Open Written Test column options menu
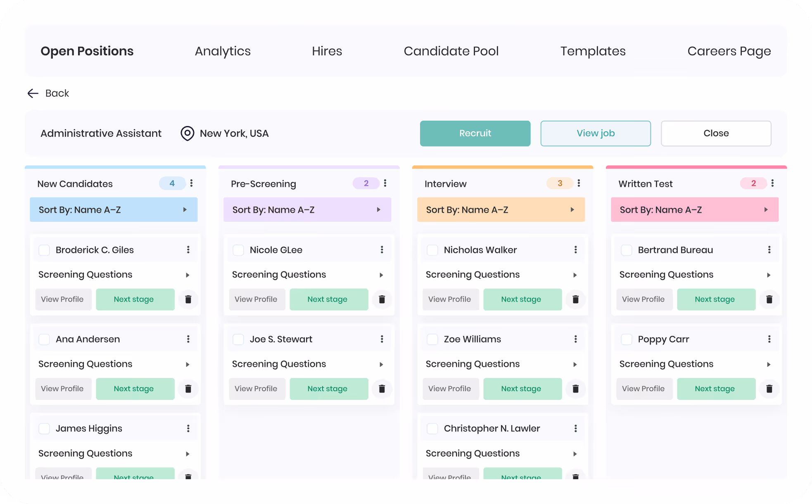This screenshot has height=504, width=812. click(773, 183)
